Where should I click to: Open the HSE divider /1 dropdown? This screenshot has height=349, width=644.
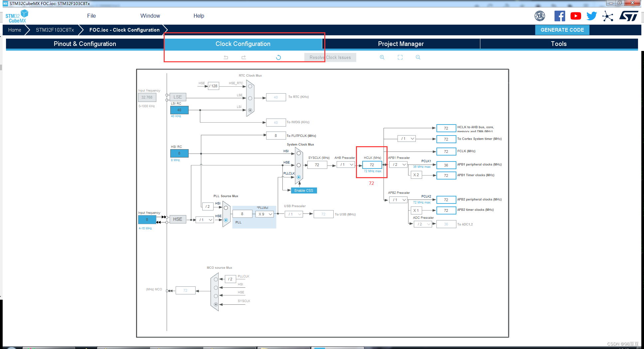[205, 220]
